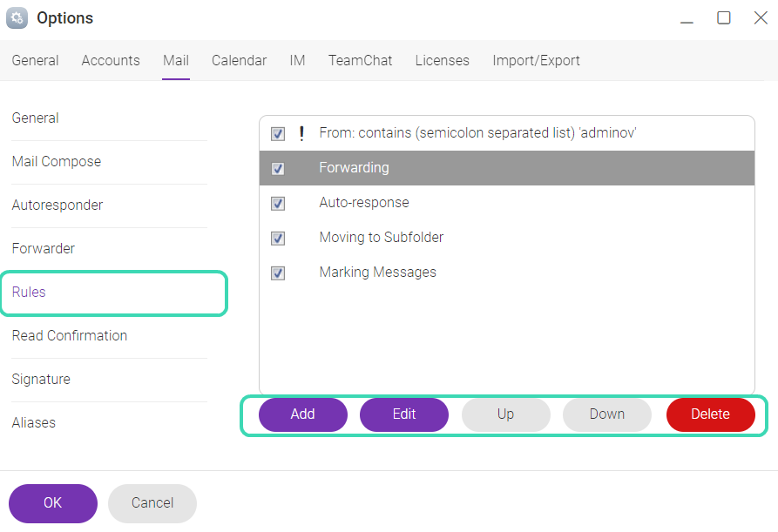Toggle the Marking Messages checkbox
Viewport: 778px width, 532px height.
click(278, 273)
